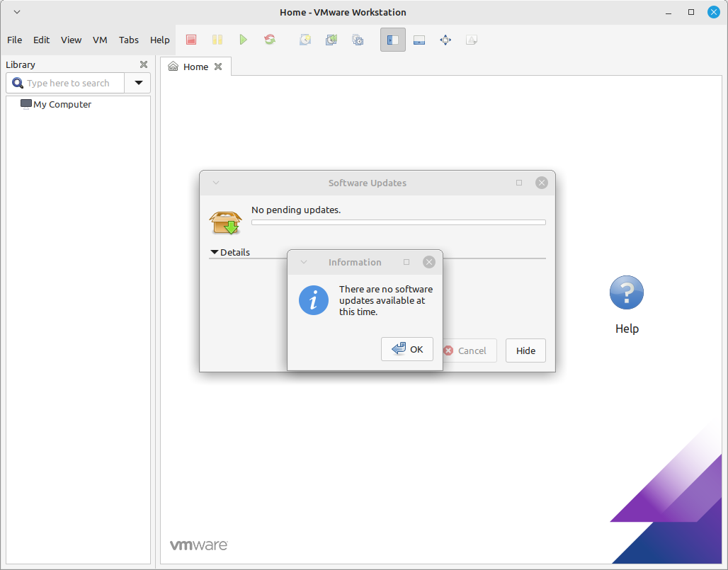
Task: Click the Full Screen toolbar icon
Action: (445, 40)
